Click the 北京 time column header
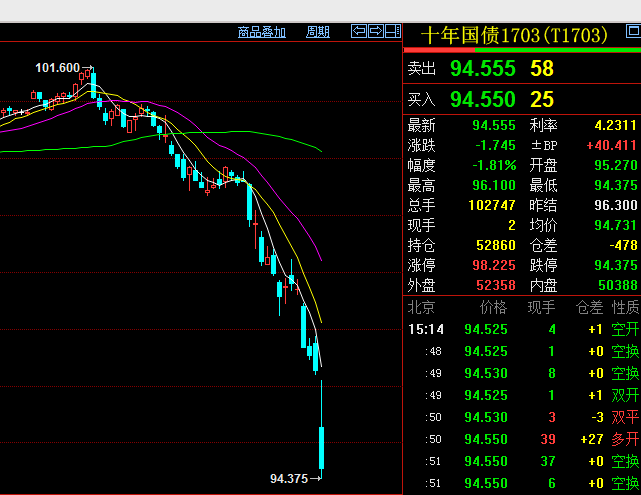641x495 pixels. [x=421, y=307]
